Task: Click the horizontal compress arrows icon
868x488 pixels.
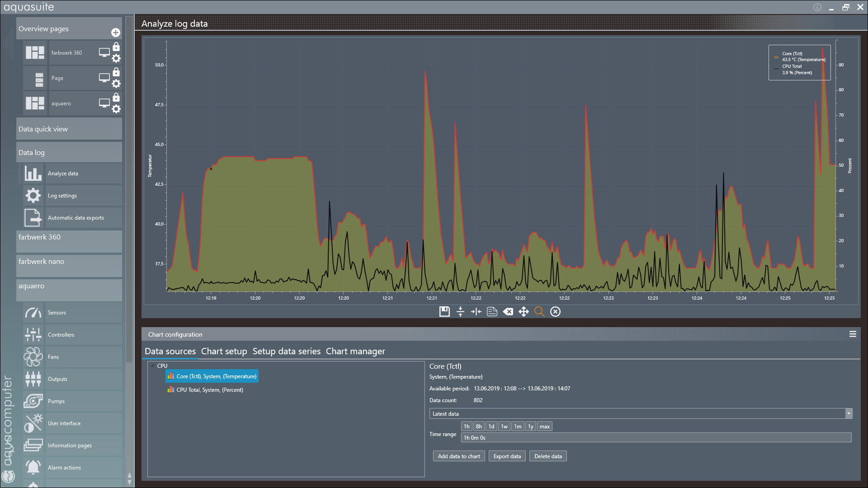Action: 476,312
